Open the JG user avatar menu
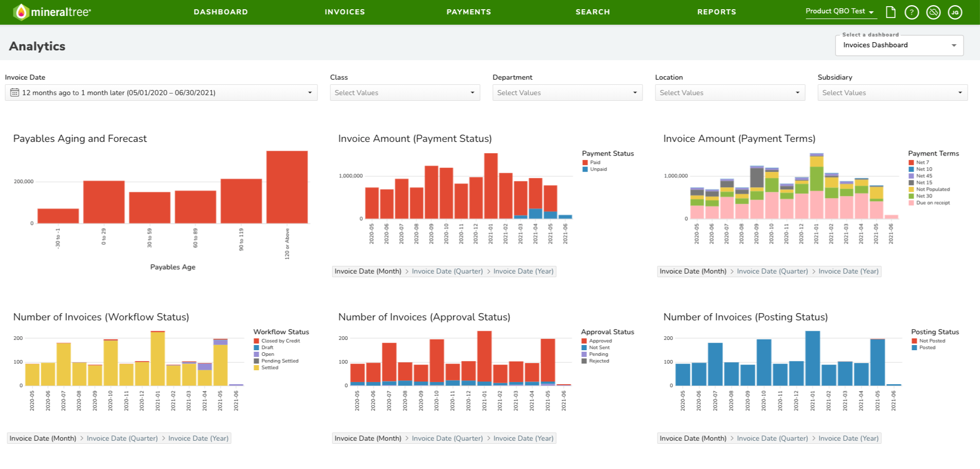Screen dimensions: 980x469 [955, 12]
